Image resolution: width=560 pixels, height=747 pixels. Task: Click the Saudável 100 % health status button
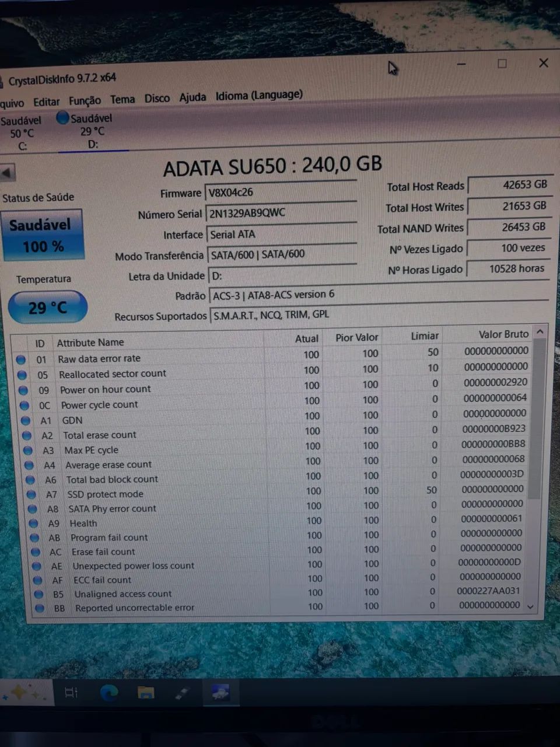tap(42, 235)
